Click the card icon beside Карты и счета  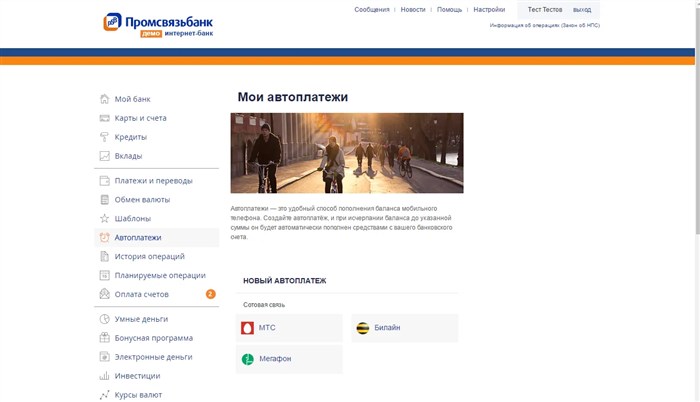[104, 118]
